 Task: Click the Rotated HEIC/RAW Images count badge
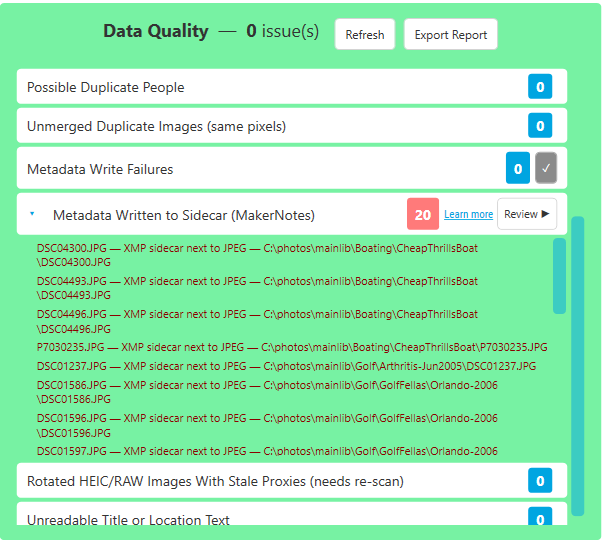(x=540, y=481)
